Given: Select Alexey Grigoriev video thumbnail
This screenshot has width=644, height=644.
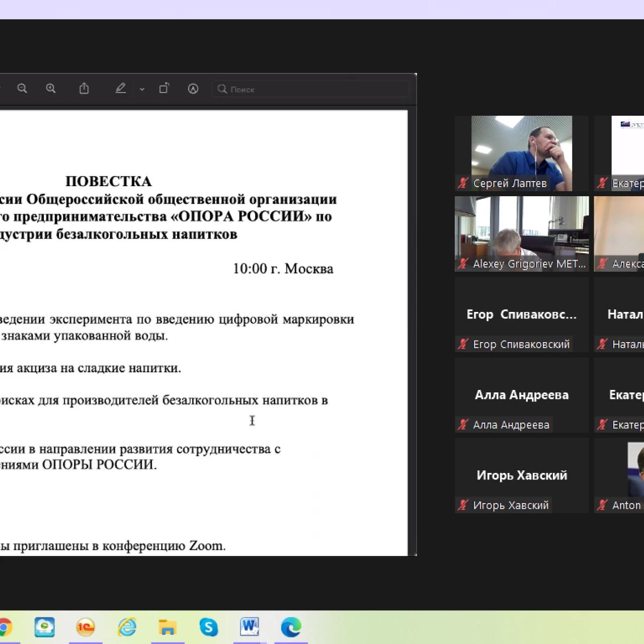Looking at the screenshot, I should 522,234.
